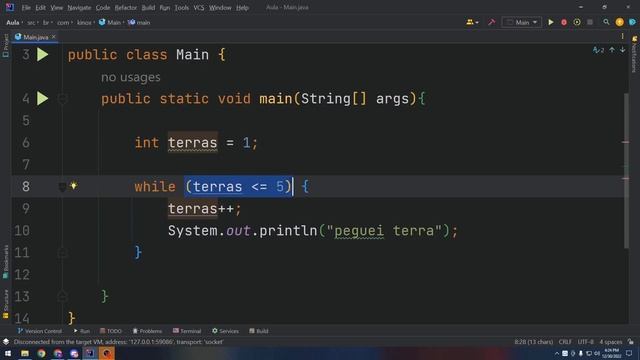The height and width of the screenshot is (360, 640).
Task: Open the inspections warnings widget
Action: [x=598, y=50]
